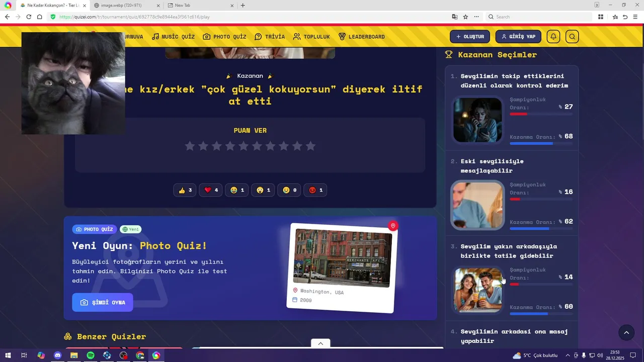The image size is (644, 362).
Task: Open the browser hamburger menu
Action: pyautogui.click(x=635, y=17)
